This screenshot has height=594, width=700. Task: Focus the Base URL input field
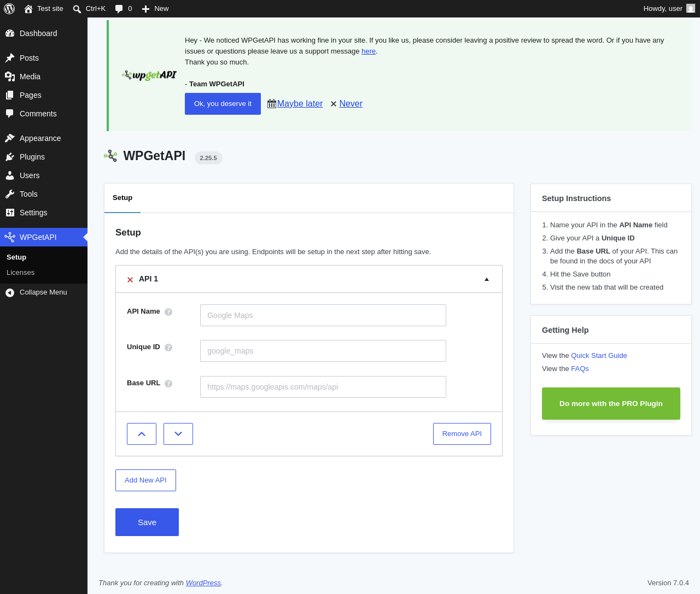(323, 387)
